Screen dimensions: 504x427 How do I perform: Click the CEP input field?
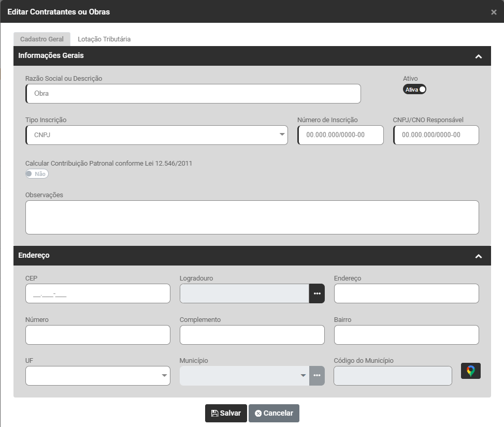pyautogui.click(x=98, y=293)
